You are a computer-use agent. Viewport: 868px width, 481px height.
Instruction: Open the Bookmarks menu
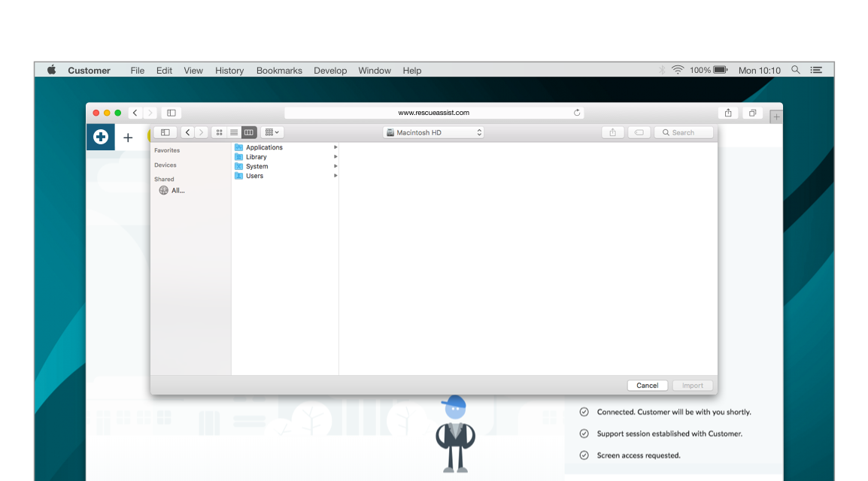279,70
